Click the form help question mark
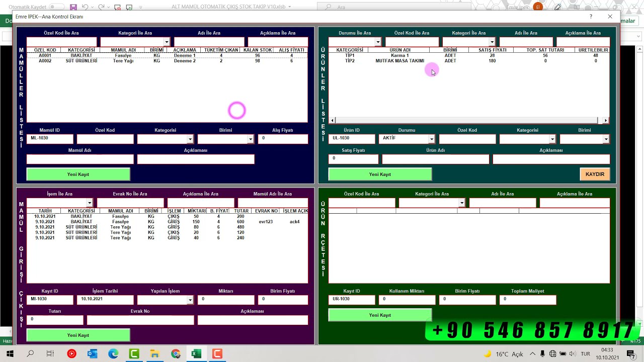Viewport: 644px width, 362px height. click(x=591, y=17)
